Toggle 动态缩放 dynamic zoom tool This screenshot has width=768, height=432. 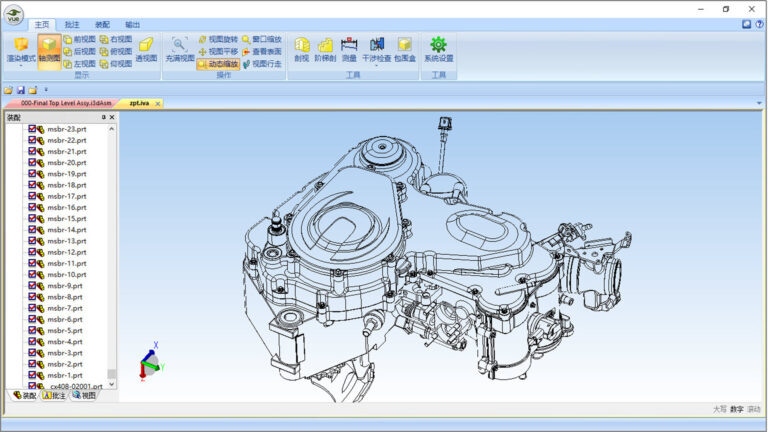(218, 64)
